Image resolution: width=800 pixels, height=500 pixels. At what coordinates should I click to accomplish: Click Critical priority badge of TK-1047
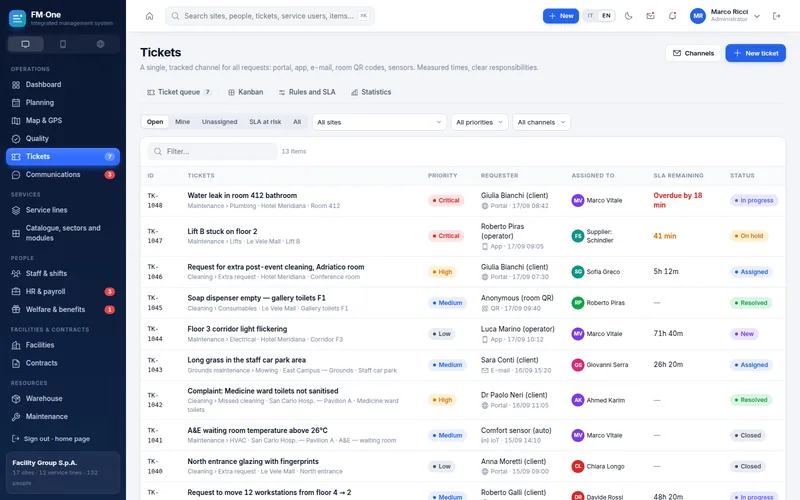coord(446,236)
